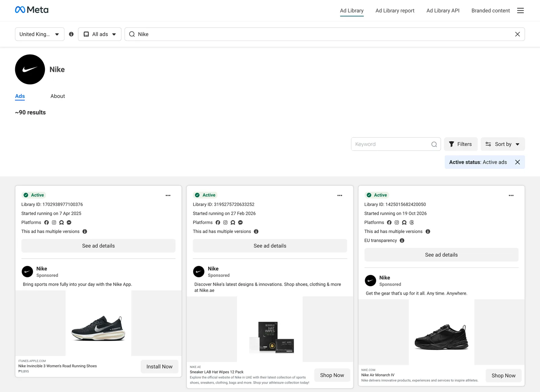Viewport: 540px width, 392px height.
Task: Focus the Nike main search field
Action: click(324, 34)
